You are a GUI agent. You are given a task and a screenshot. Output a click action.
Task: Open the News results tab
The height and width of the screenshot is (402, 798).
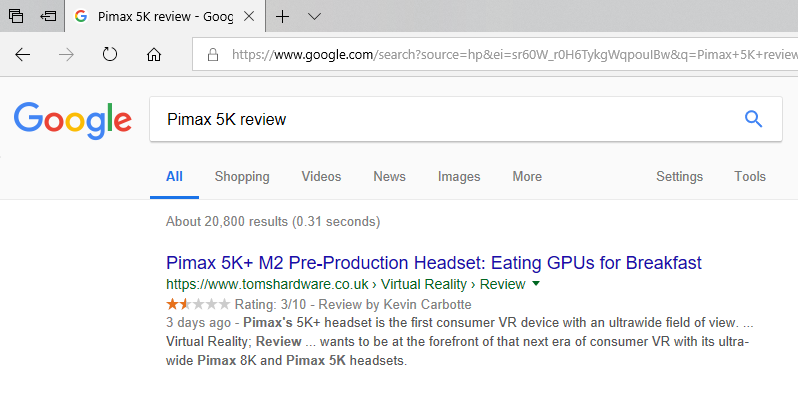[x=389, y=177]
